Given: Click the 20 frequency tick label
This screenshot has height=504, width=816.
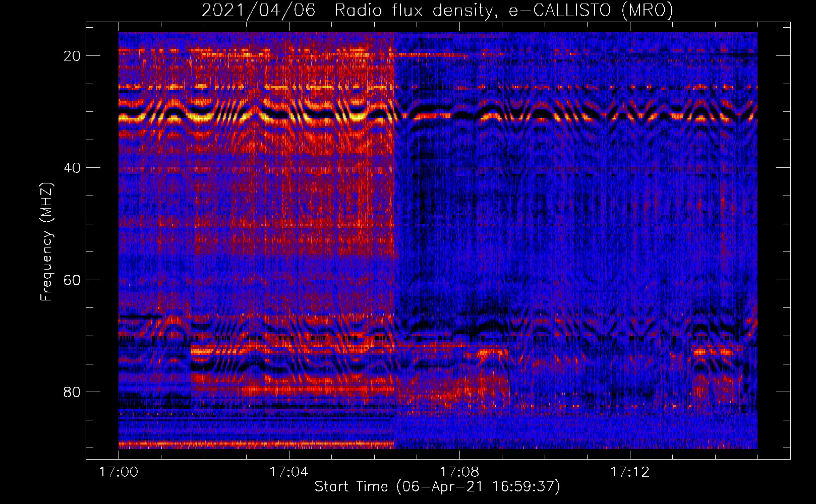Looking at the screenshot, I should click(72, 56).
